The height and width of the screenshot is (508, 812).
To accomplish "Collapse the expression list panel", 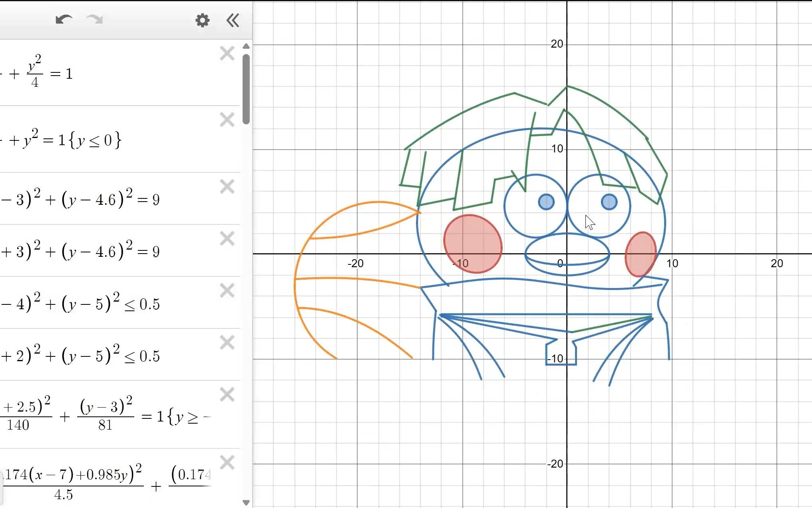I will (233, 20).
